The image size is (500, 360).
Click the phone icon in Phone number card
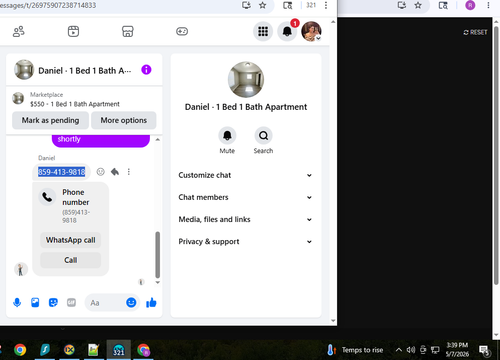(47, 197)
